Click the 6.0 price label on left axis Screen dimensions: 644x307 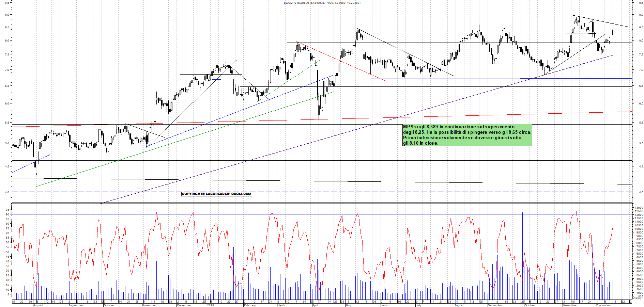pyautogui.click(x=7, y=104)
